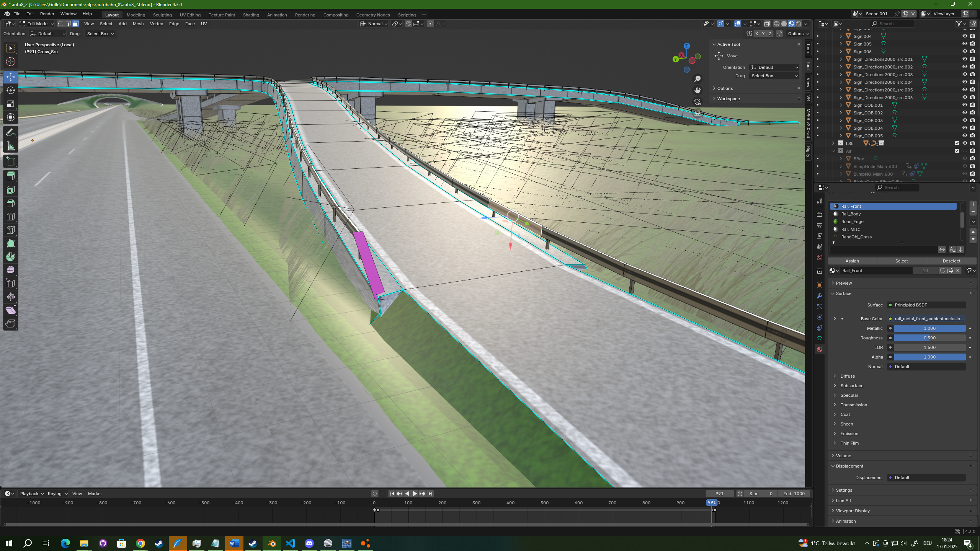Uncheck the LStr collection checkbox

[957, 143]
